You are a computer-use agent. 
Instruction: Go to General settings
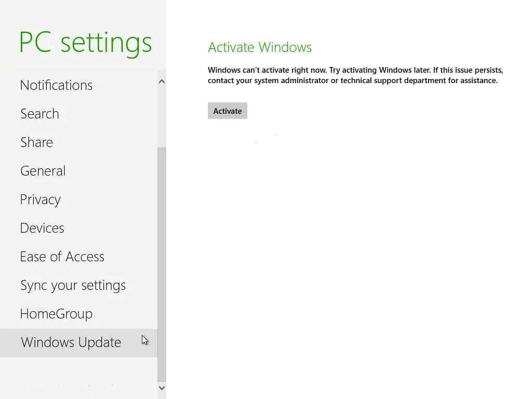tap(79, 170)
